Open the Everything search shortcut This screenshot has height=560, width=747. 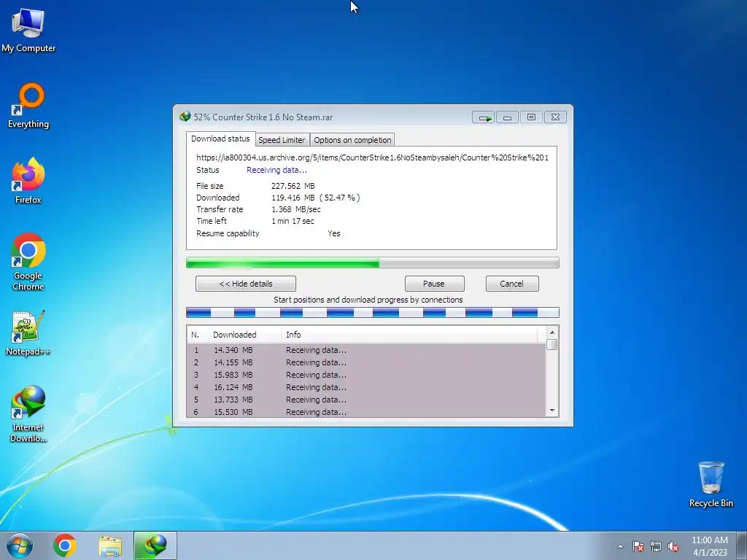pos(28,106)
